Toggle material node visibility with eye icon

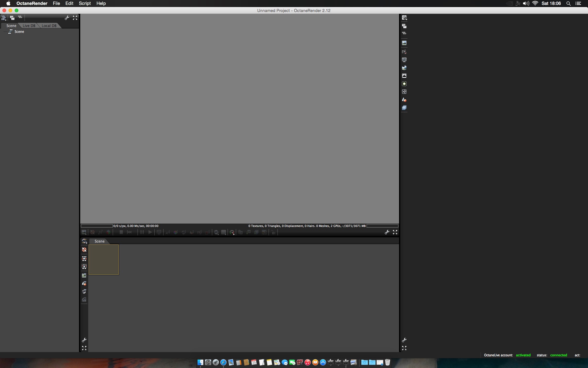[84, 291]
